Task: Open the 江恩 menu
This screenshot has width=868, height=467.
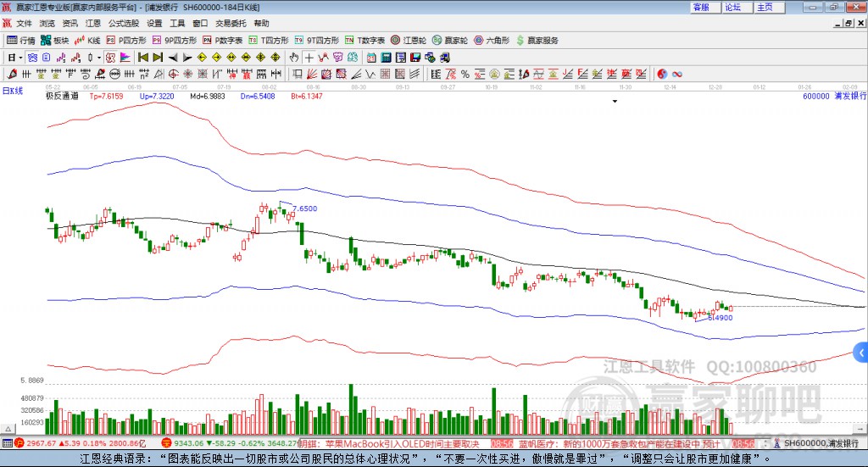Action: point(93,23)
